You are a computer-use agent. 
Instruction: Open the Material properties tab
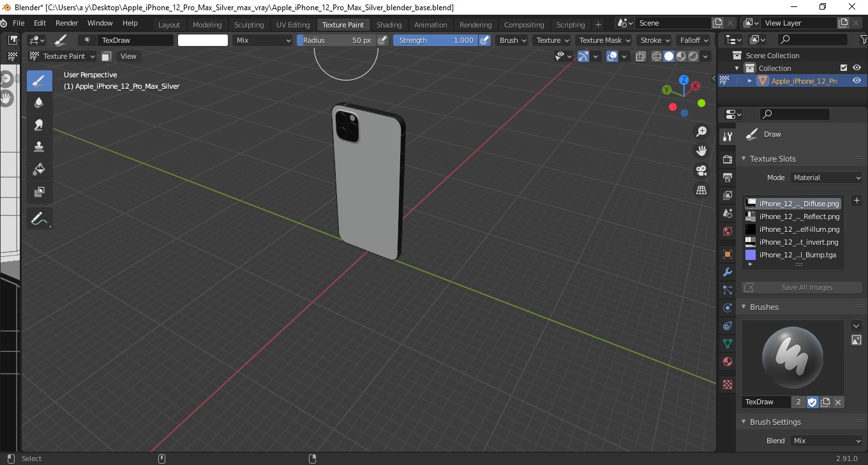(x=727, y=362)
